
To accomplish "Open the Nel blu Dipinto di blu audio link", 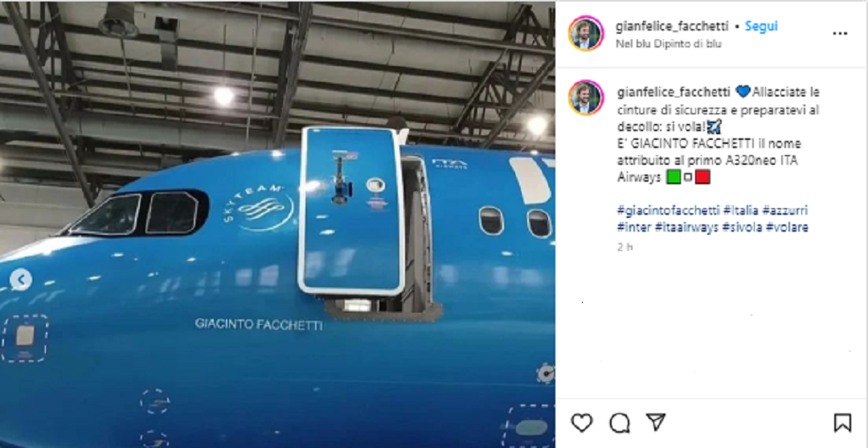I will pyautogui.click(x=669, y=43).
